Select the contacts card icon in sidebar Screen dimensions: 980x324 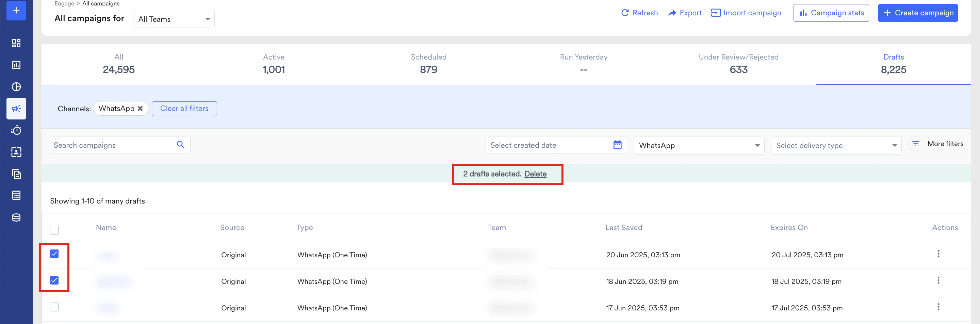click(16, 152)
